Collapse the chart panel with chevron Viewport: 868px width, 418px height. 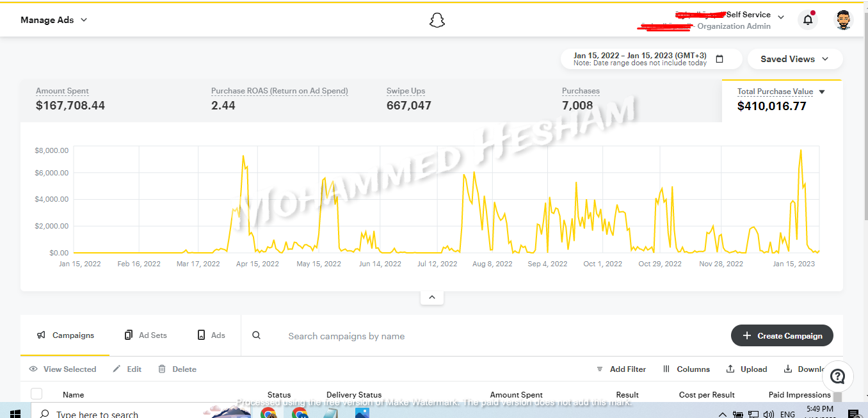pyautogui.click(x=432, y=297)
